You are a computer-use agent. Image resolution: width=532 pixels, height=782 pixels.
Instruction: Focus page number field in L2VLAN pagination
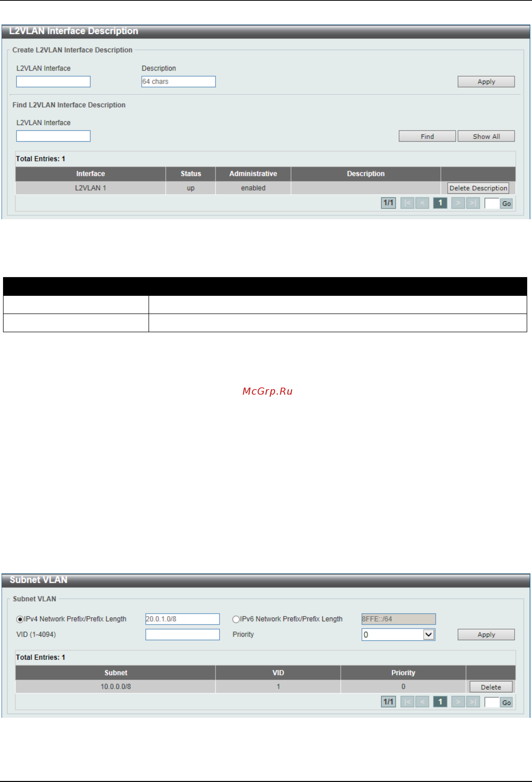pos(492,203)
